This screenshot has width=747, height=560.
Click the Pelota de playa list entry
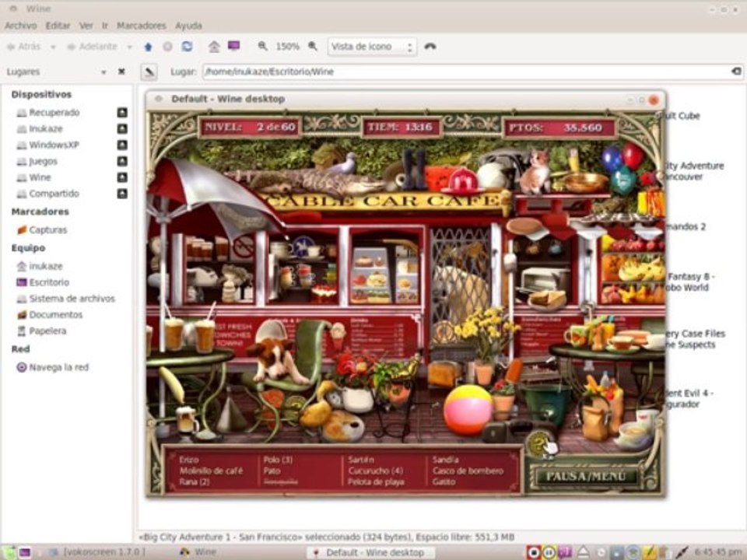[x=376, y=482]
